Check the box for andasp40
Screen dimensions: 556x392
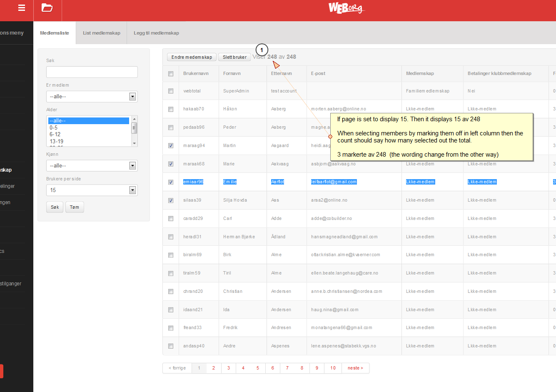(171, 346)
